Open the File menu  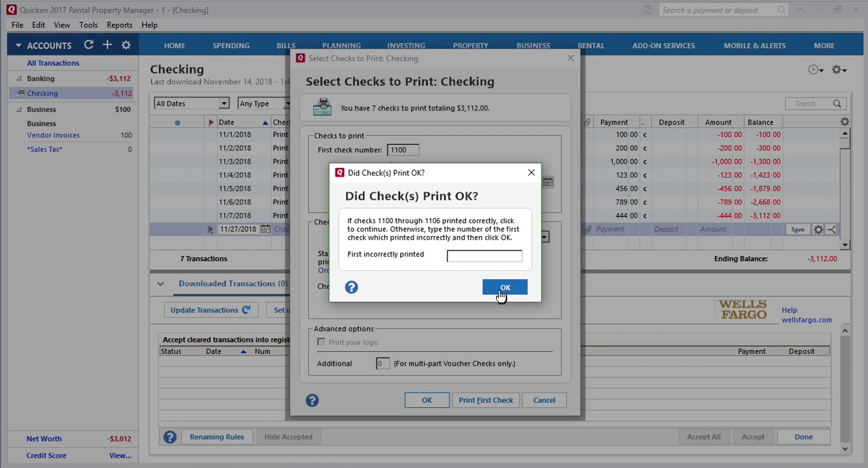(x=17, y=25)
